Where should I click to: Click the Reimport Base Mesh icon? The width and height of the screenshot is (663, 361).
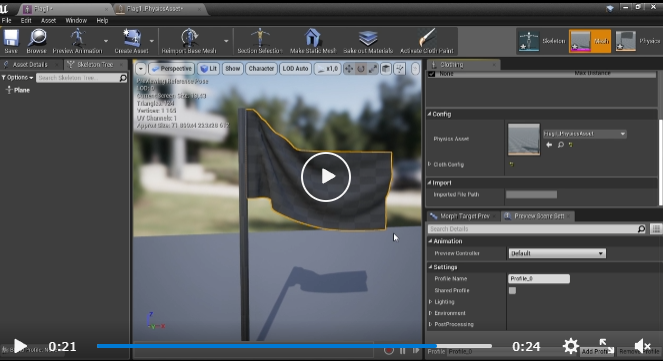click(x=189, y=38)
